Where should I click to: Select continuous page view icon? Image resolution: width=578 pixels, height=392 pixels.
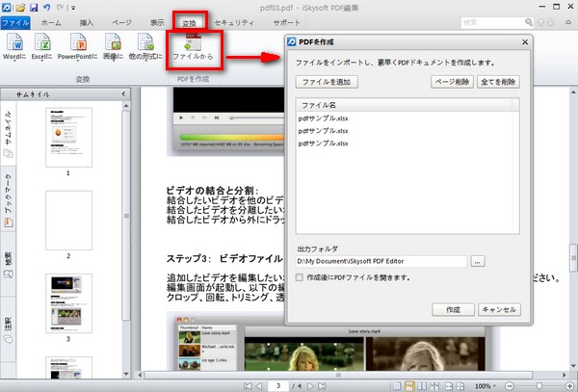[x=409, y=385]
